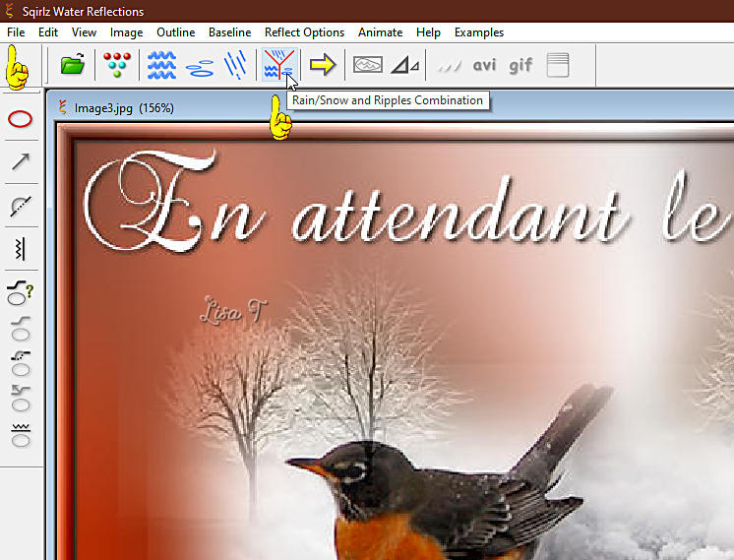Save animation as gif

click(520, 65)
